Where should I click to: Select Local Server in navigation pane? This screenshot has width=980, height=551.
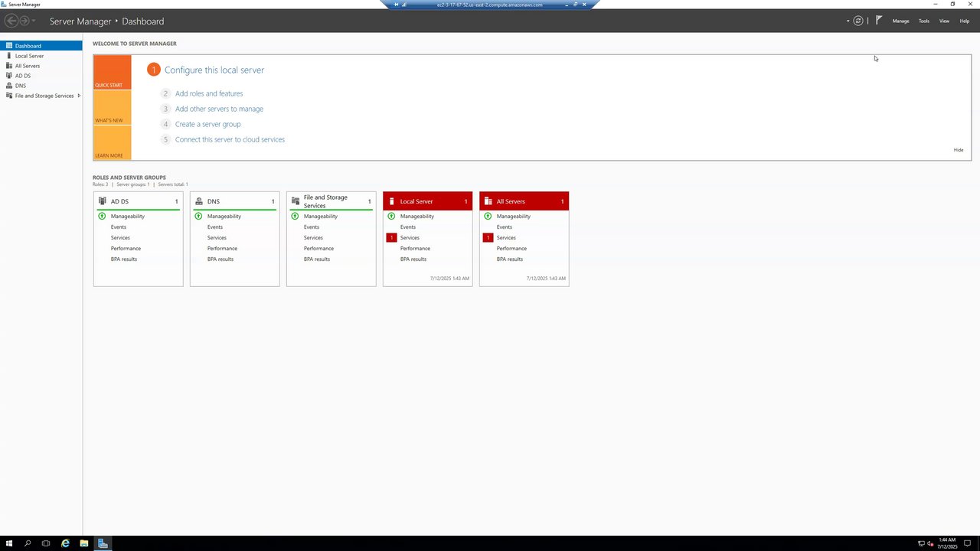point(41,56)
